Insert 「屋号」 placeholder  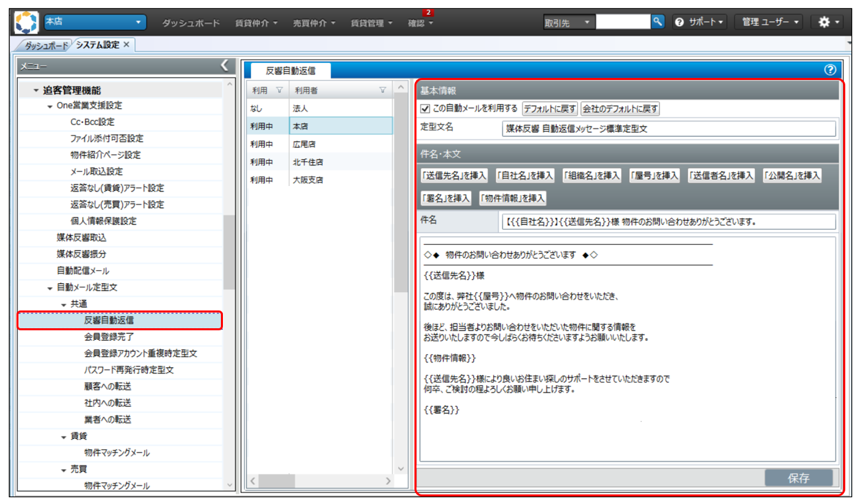coord(654,176)
